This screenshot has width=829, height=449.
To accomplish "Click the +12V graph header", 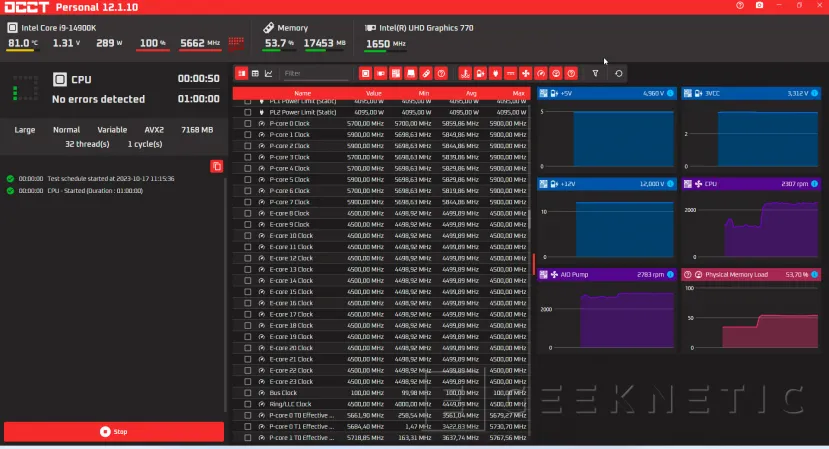I will coord(606,184).
